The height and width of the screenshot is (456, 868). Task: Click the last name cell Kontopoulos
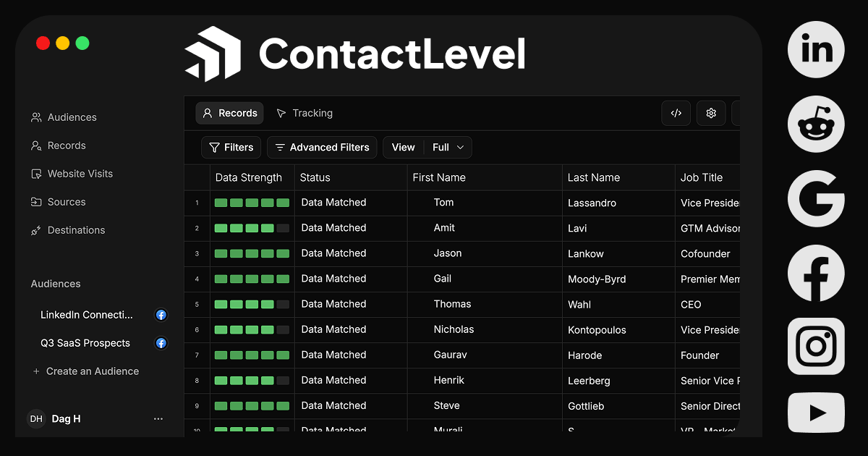click(597, 329)
